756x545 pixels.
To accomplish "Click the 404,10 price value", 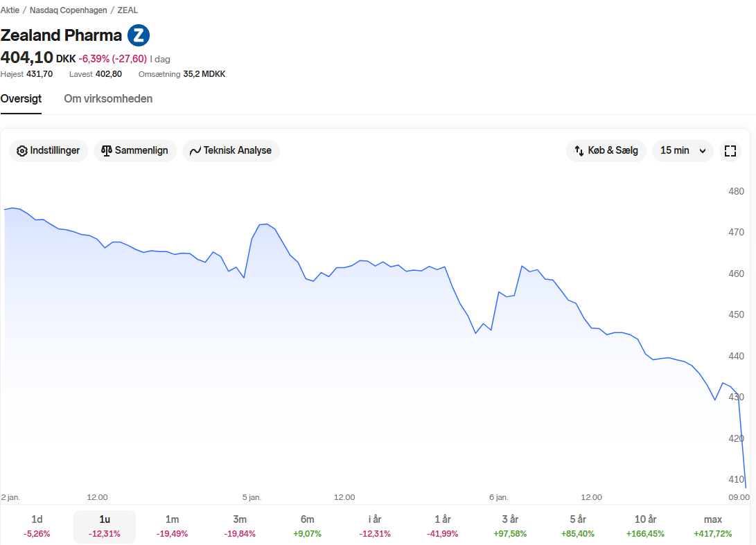I will (26, 57).
